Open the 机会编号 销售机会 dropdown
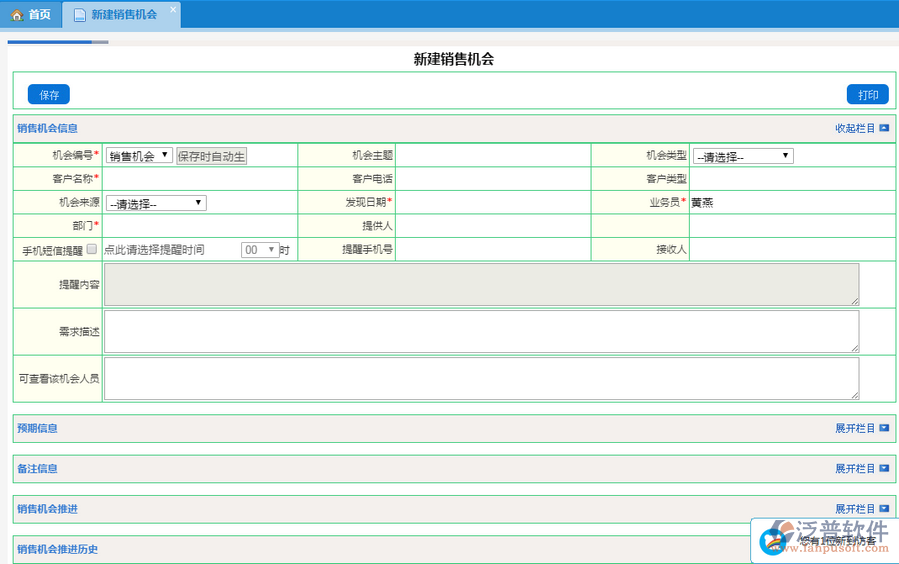 tap(139, 156)
